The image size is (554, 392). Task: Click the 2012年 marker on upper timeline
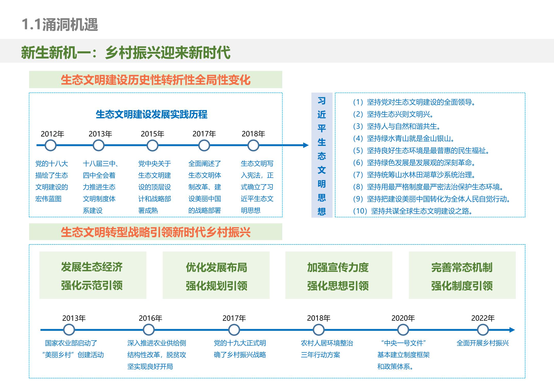pyautogui.click(x=51, y=145)
